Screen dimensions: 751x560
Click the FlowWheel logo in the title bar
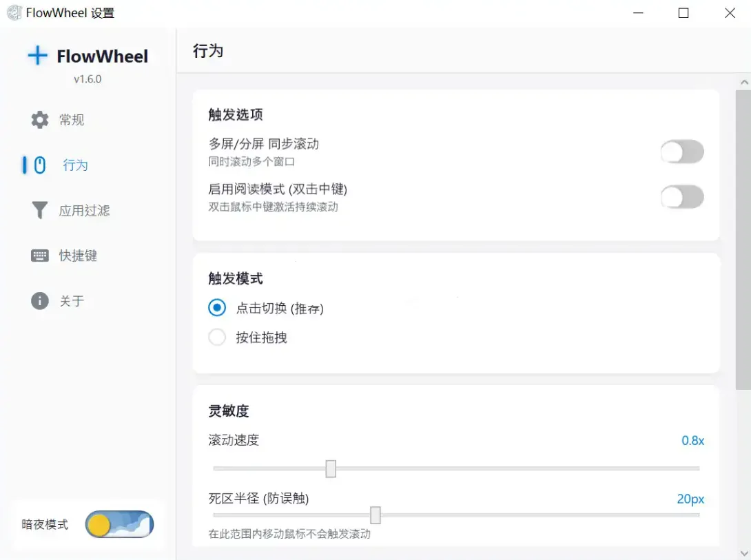coord(14,12)
